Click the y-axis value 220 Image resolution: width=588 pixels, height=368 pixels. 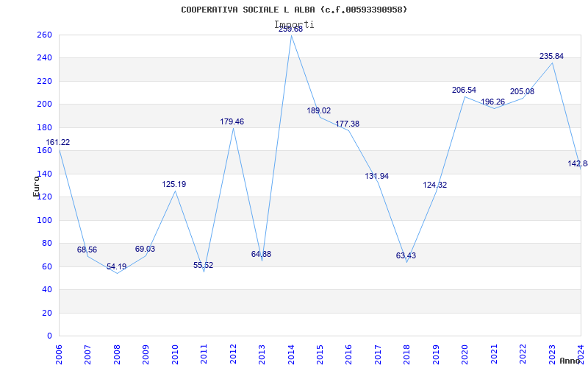pyautogui.click(x=44, y=81)
